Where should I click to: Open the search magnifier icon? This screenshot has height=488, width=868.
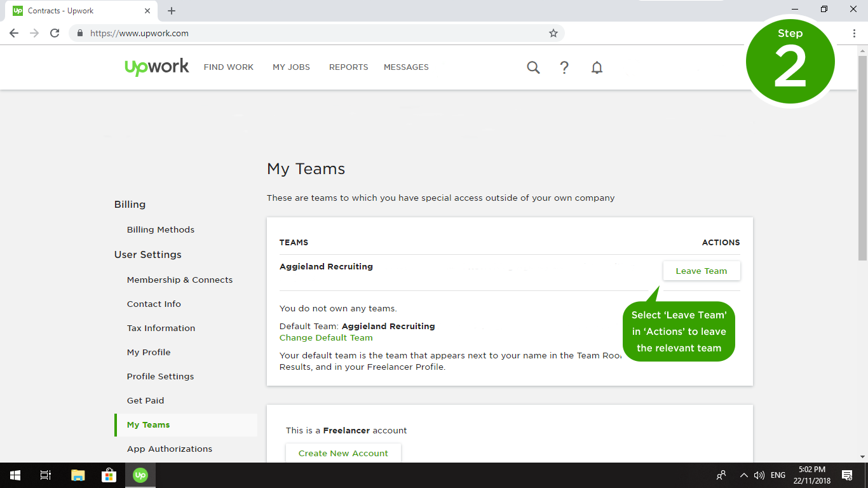click(x=533, y=67)
